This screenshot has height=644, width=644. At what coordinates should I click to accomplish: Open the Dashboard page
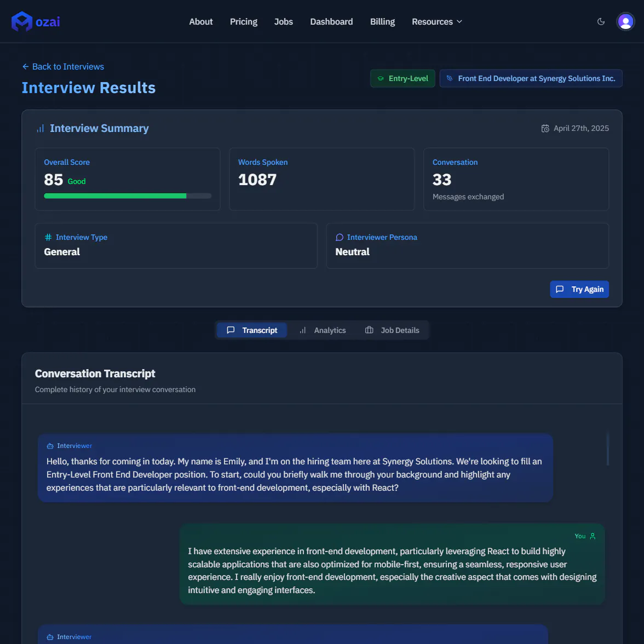pos(331,22)
